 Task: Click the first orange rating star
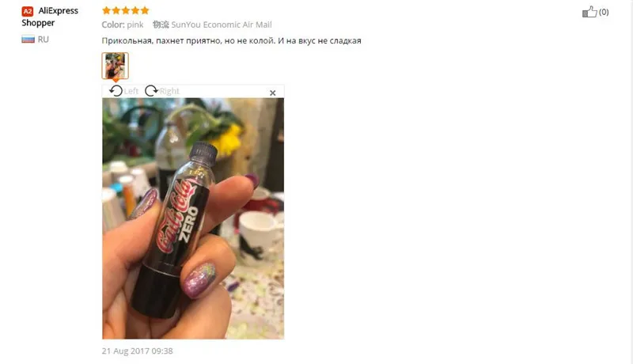pyautogui.click(x=107, y=10)
